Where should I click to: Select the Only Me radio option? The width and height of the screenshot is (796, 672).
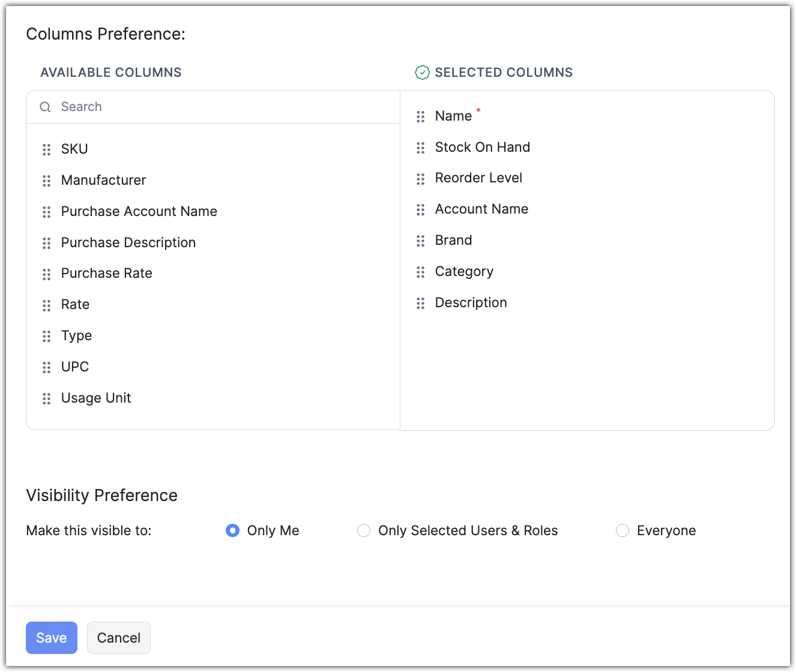pos(232,530)
